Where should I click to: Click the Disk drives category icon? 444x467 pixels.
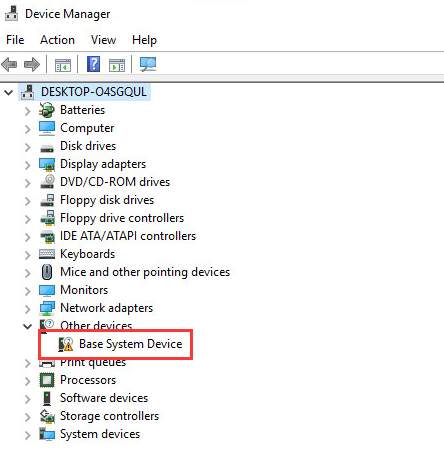[x=47, y=148]
